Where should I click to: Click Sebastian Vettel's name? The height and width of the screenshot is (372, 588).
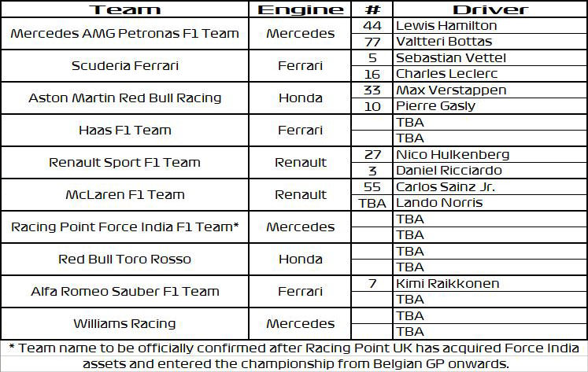point(451,57)
